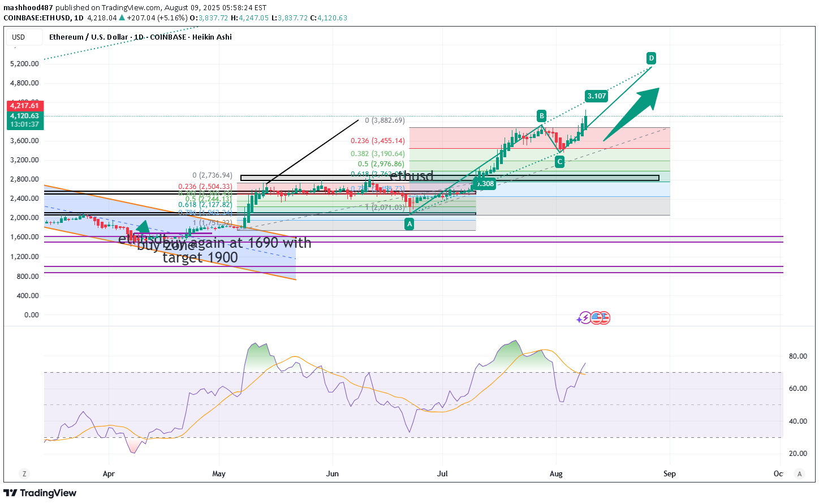Select the green wave point A label
This screenshot has width=819, height=504.
coord(409,224)
